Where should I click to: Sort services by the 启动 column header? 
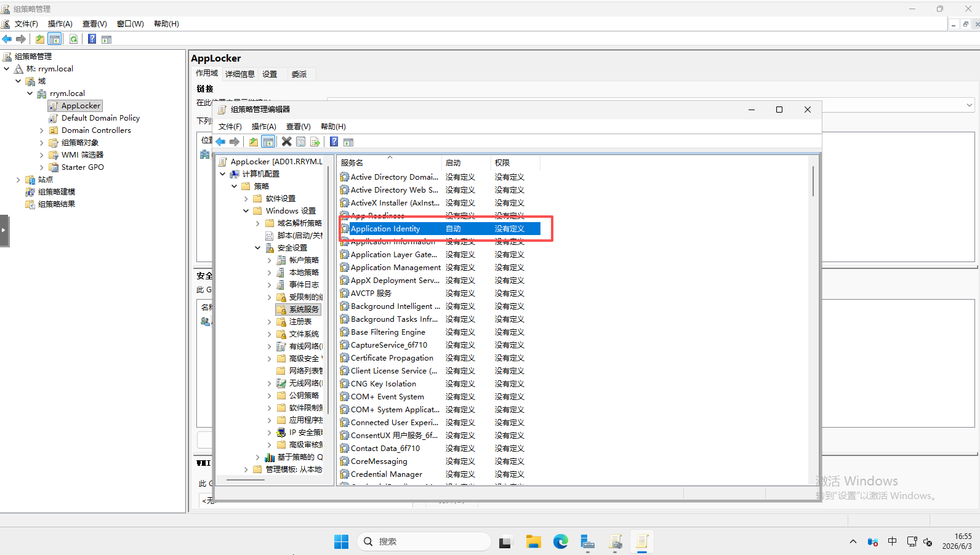pyautogui.click(x=466, y=163)
